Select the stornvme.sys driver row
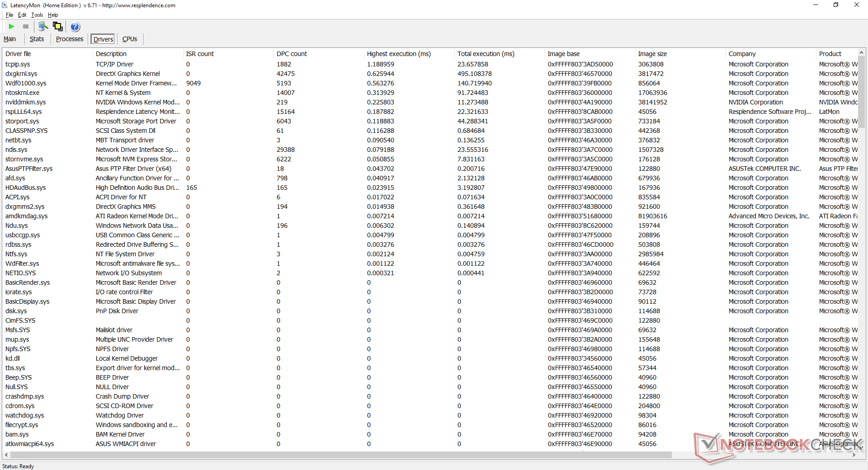The height and width of the screenshot is (470, 868). 430,159
